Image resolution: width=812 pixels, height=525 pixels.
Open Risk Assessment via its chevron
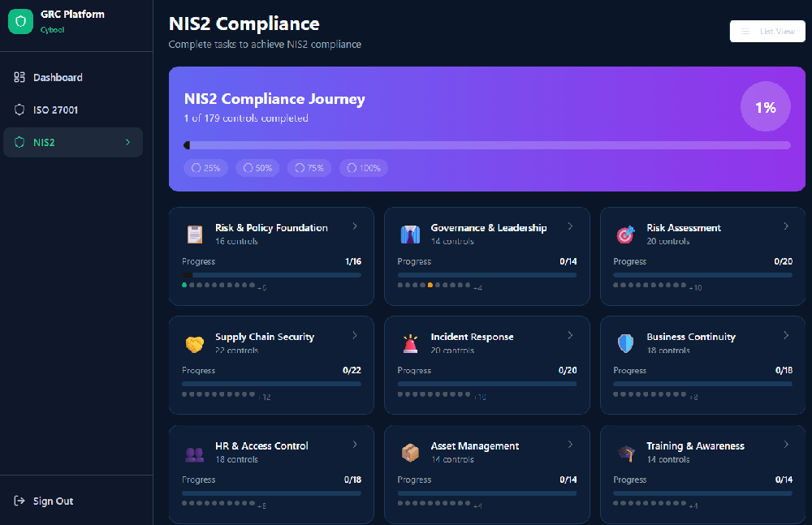(x=786, y=226)
